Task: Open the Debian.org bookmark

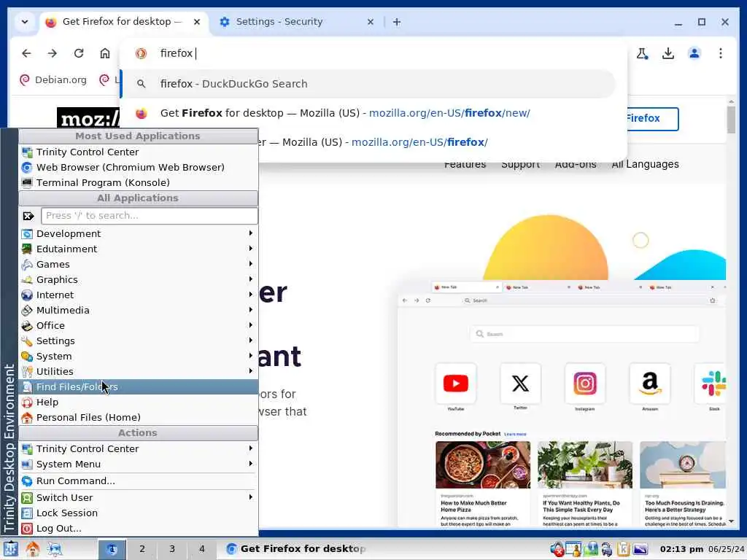Action: click(53, 80)
